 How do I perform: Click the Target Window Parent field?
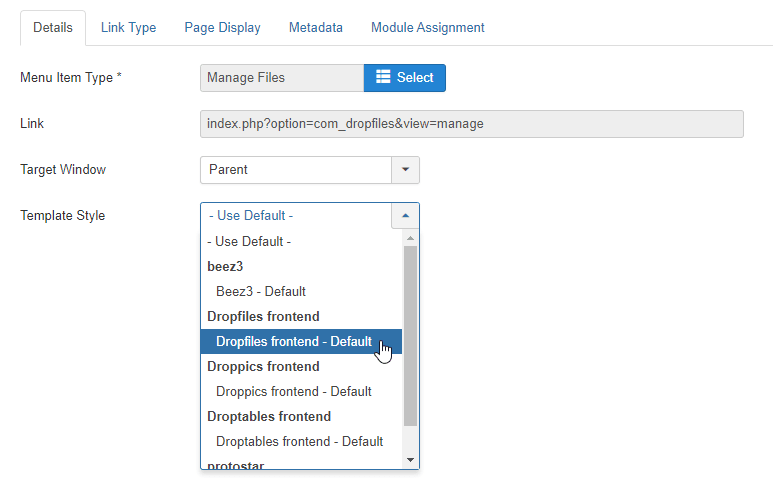(295, 170)
